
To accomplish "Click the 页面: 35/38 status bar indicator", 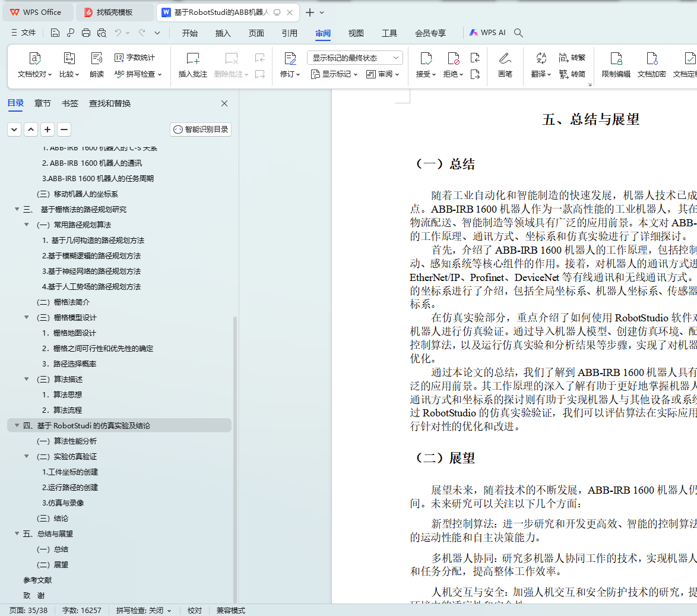I will (28, 610).
